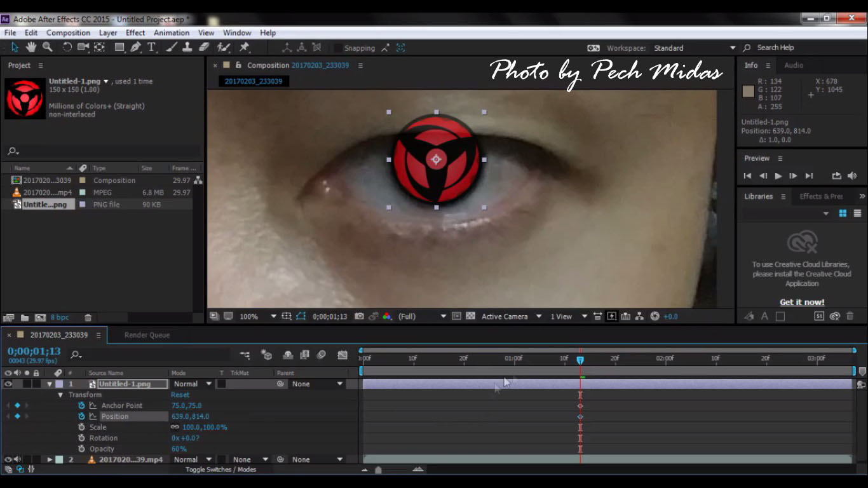
Task: Open the Active Camera dropdown
Action: click(512, 316)
